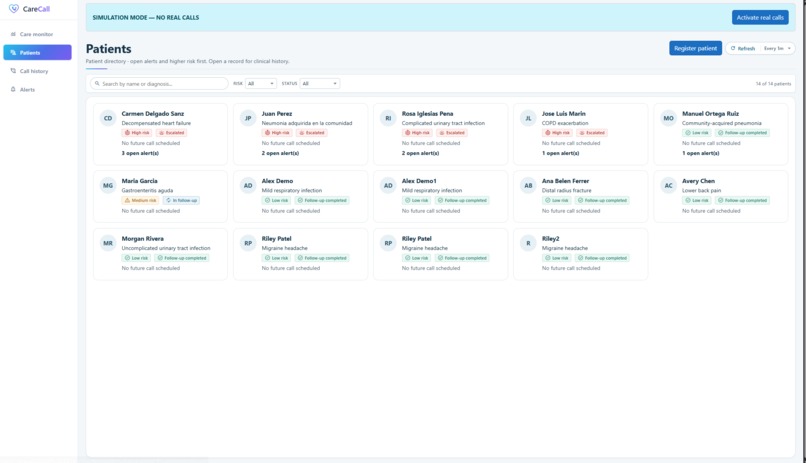Viewport: 806px width, 463px height.
Task: Click the MO avatar circle
Action: coord(668,118)
